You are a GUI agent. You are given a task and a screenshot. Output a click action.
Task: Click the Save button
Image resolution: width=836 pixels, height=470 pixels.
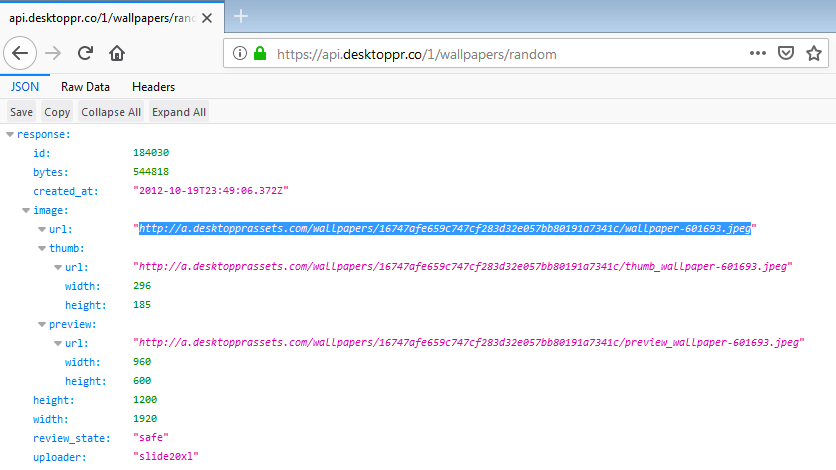21,112
